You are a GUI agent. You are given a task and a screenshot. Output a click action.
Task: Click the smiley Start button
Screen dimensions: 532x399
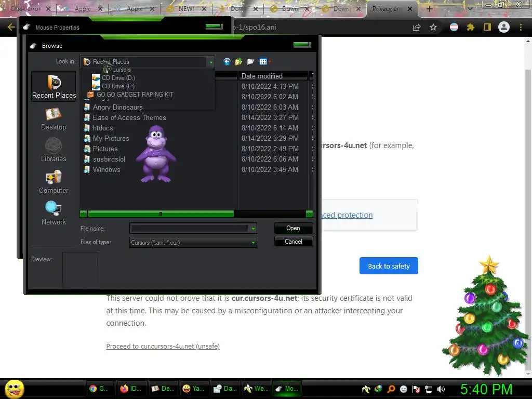14,389
